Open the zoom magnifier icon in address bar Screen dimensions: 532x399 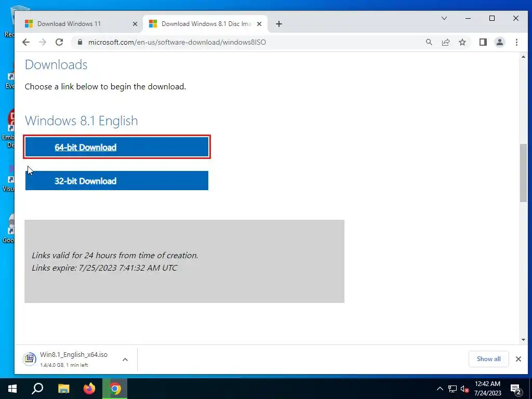coord(429,42)
